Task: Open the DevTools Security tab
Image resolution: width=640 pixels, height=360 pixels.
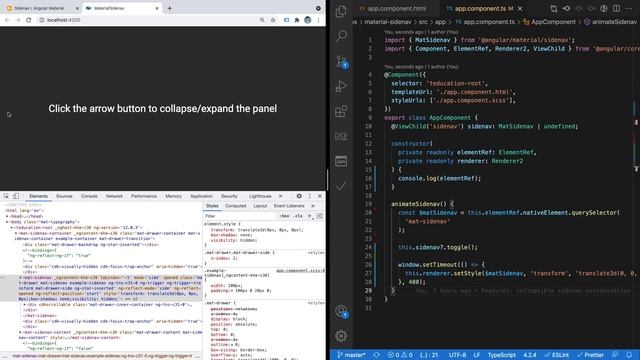Action: 229,196
